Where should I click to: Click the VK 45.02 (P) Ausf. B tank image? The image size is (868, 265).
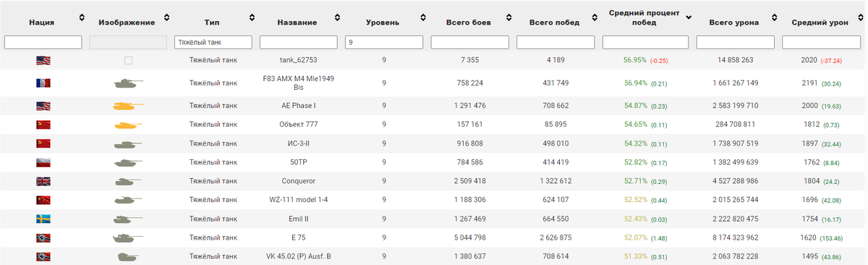point(128,256)
